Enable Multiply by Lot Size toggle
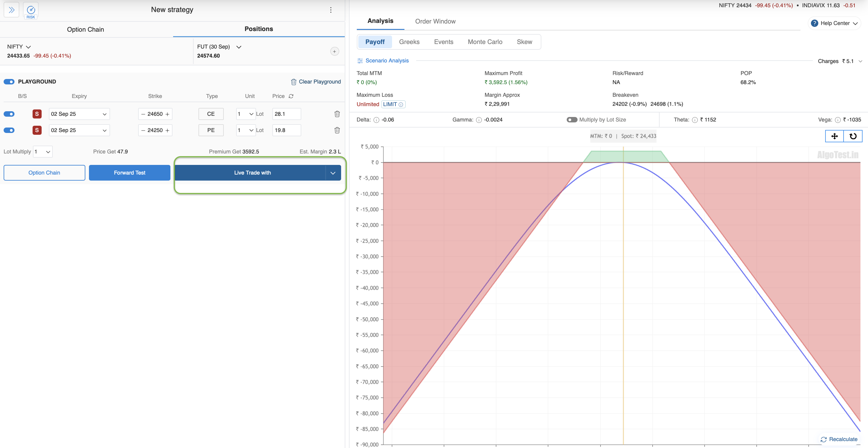The image size is (868, 448). point(572,120)
